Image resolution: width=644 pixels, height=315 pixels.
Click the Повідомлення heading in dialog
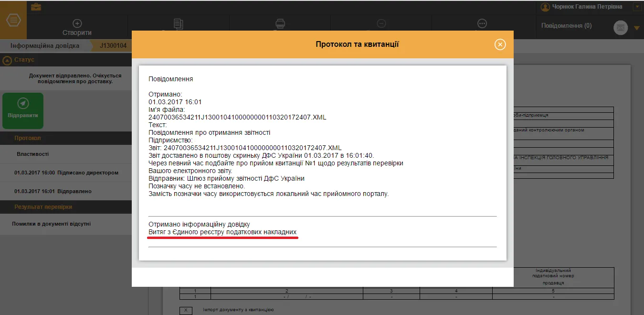tap(171, 79)
